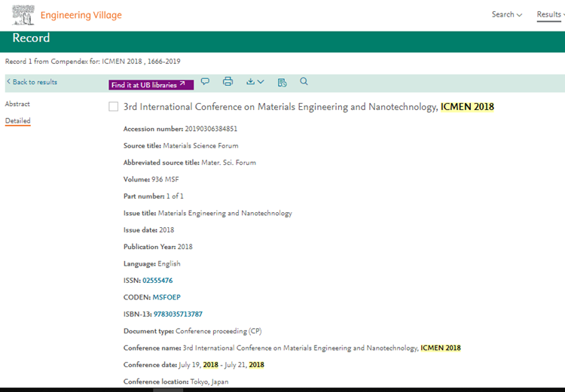Viewport: 565px width, 392px height.
Task: Tick the checkbox beside the ICMEN 2018 title
Action: (x=113, y=107)
